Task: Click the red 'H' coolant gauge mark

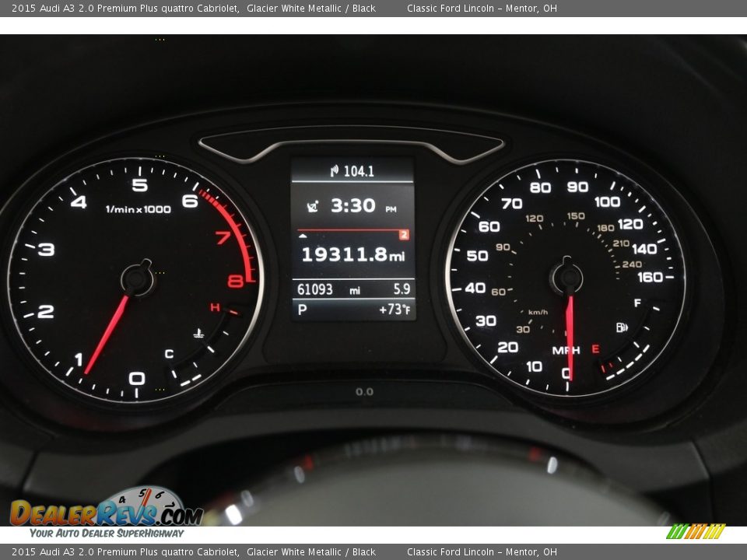Action: (x=215, y=308)
